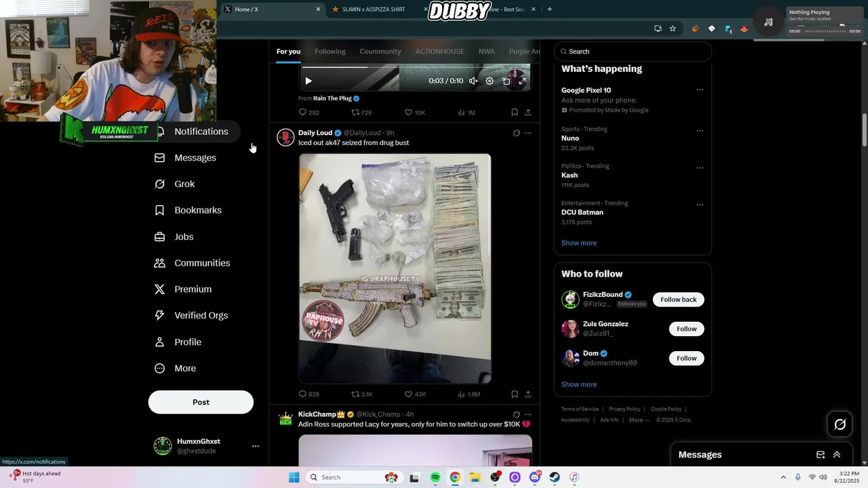Click the Post button

tap(201, 402)
